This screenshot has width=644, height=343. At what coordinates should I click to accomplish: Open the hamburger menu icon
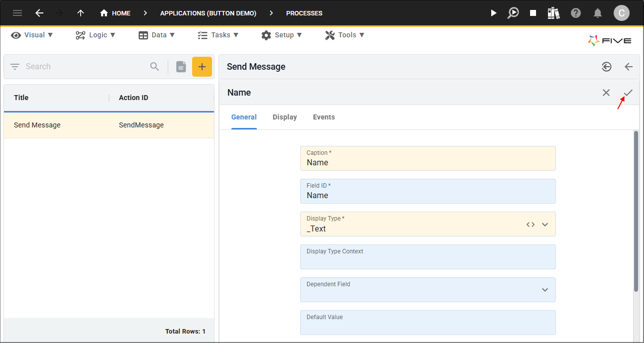tap(17, 13)
